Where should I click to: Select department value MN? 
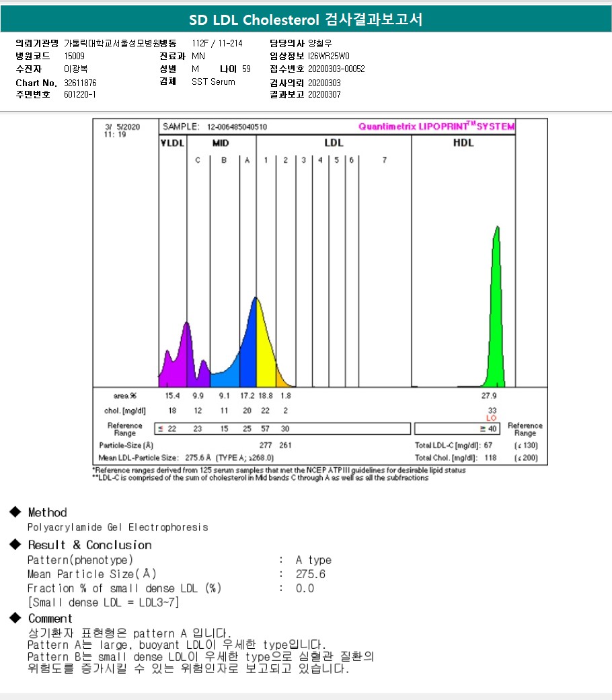198,57
